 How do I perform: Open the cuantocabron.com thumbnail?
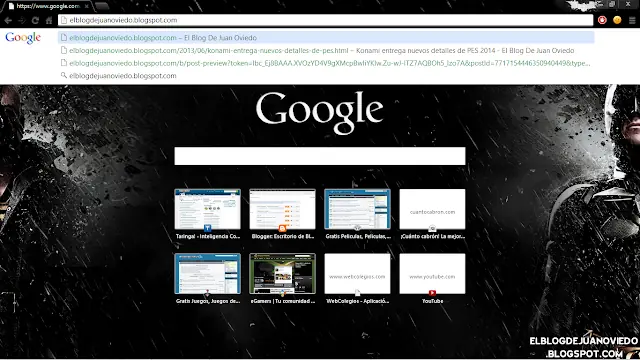432,209
